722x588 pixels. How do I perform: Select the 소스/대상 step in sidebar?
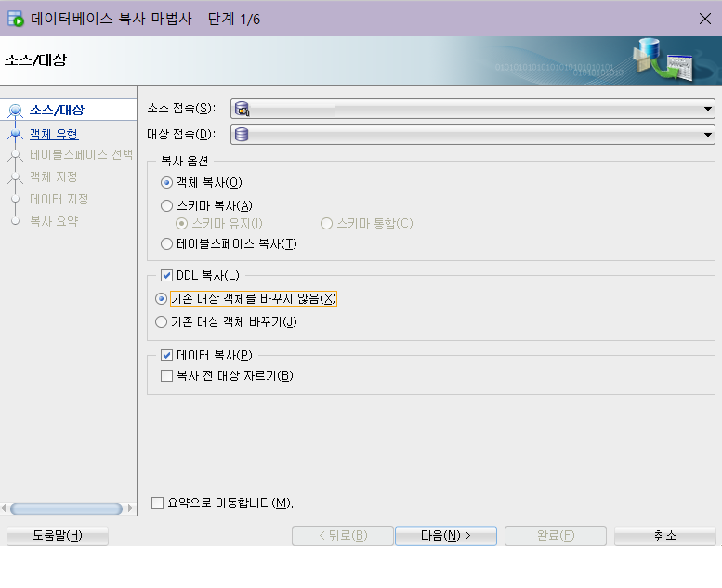57,110
